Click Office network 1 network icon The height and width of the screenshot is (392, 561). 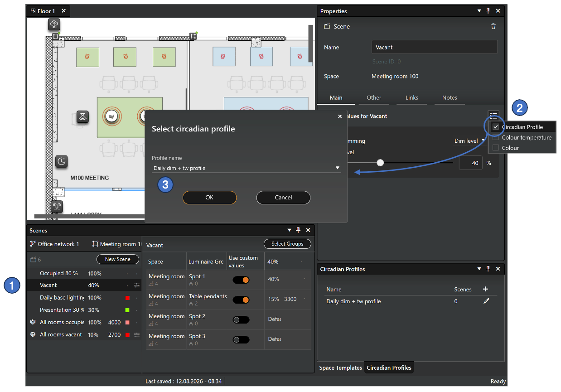pos(33,244)
